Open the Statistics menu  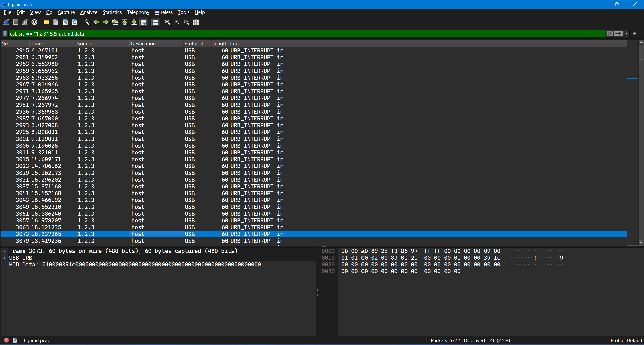tap(112, 12)
